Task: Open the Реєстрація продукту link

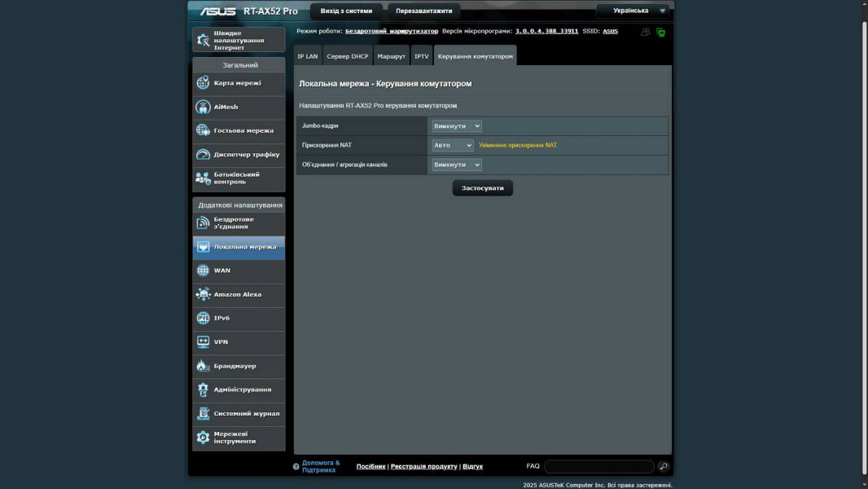Action: (x=423, y=466)
